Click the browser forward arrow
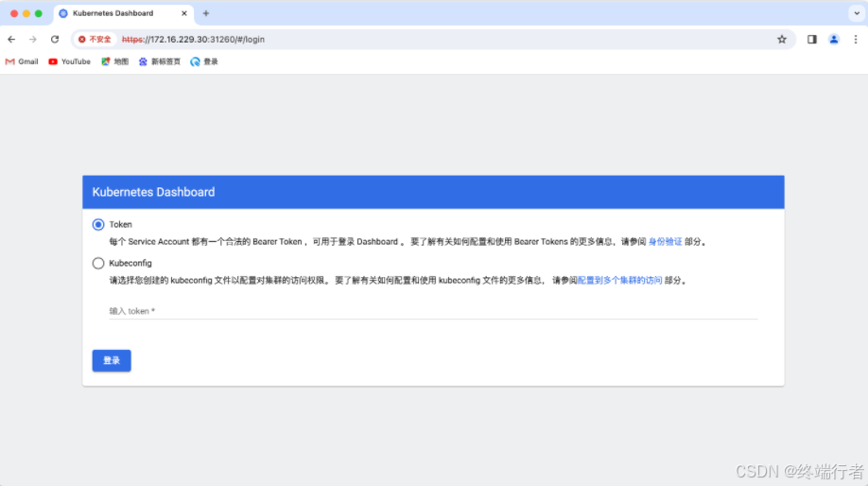 [33, 40]
